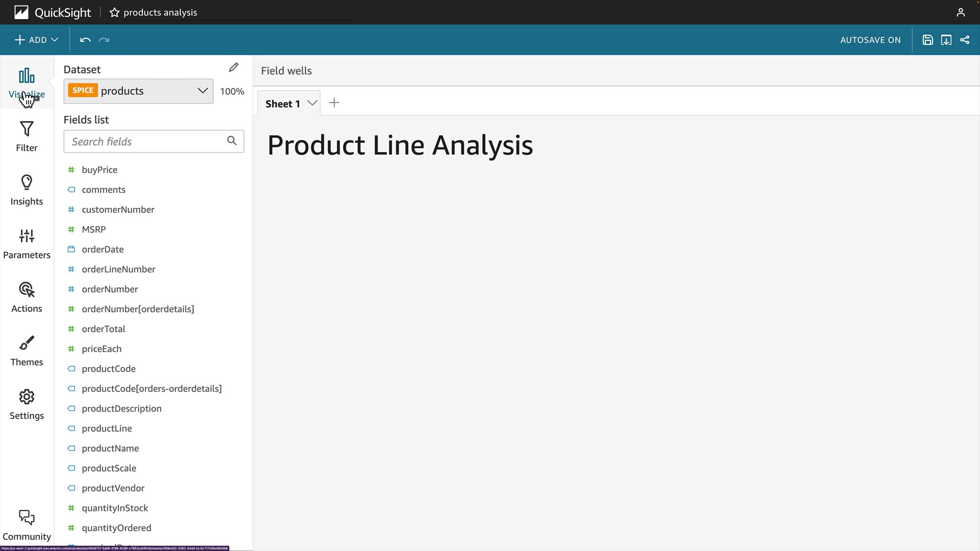Select the productLine field
This screenshot has height=551, width=980.
pyautogui.click(x=107, y=429)
